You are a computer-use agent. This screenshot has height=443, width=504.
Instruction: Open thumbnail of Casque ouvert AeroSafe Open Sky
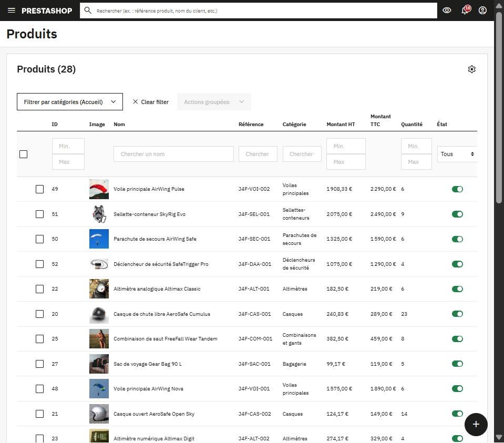pos(99,414)
